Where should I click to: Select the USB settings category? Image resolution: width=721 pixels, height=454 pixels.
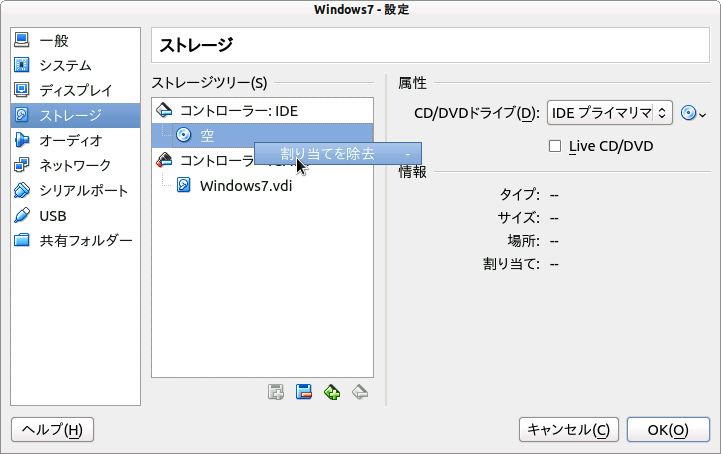point(75,216)
